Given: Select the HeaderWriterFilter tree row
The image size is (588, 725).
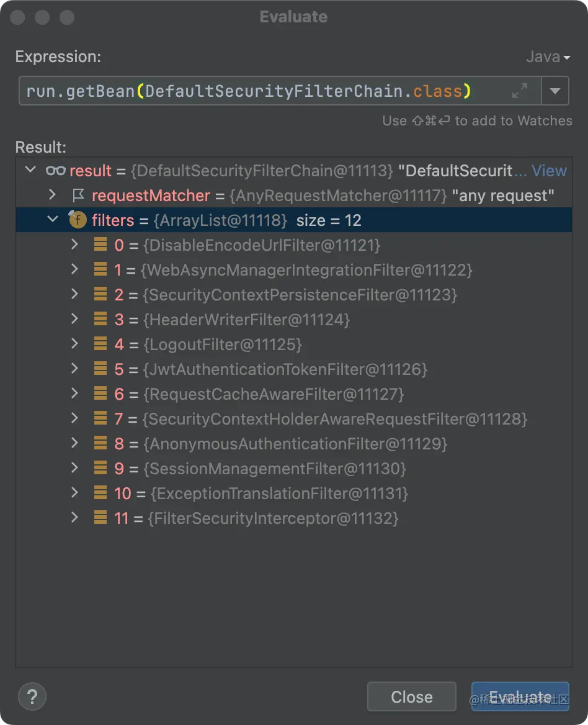Looking at the screenshot, I should point(294,320).
